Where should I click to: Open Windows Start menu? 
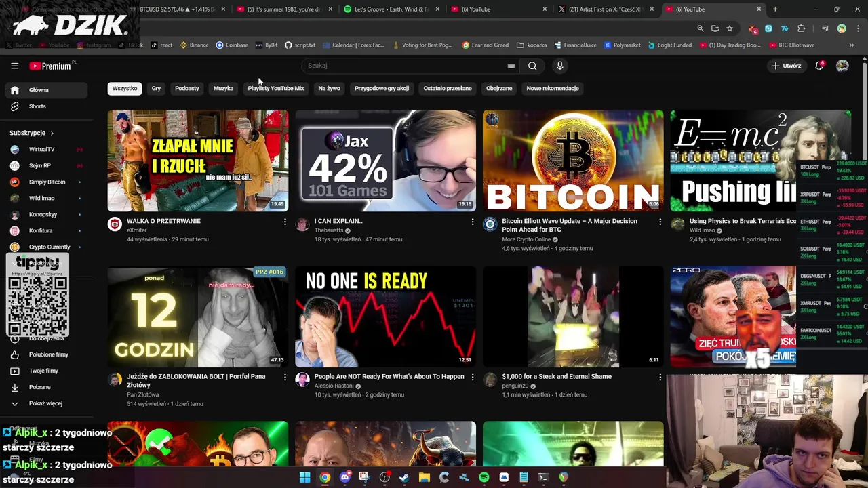click(x=304, y=477)
